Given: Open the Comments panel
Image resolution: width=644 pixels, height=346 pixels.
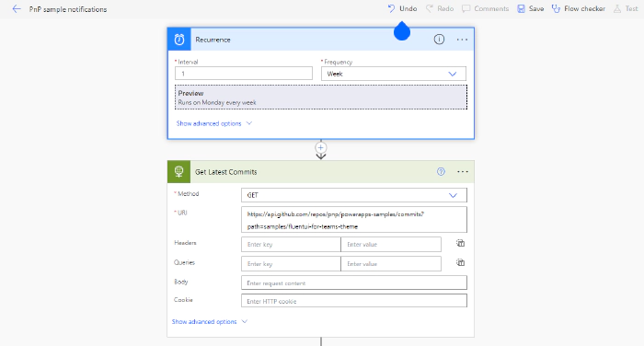Looking at the screenshot, I should click(x=485, y=8).
